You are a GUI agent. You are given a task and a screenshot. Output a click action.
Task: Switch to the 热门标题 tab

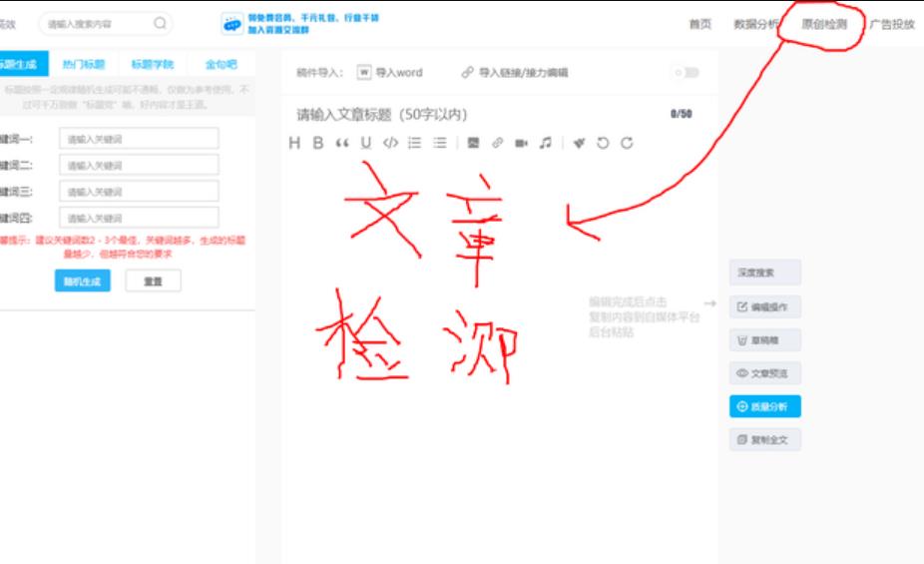coord(84,64)
